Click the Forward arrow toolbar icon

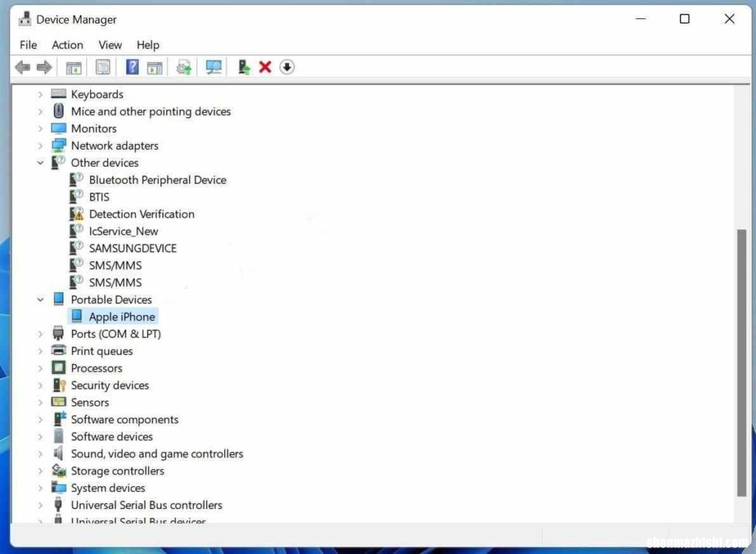click(x=44, y=67)
